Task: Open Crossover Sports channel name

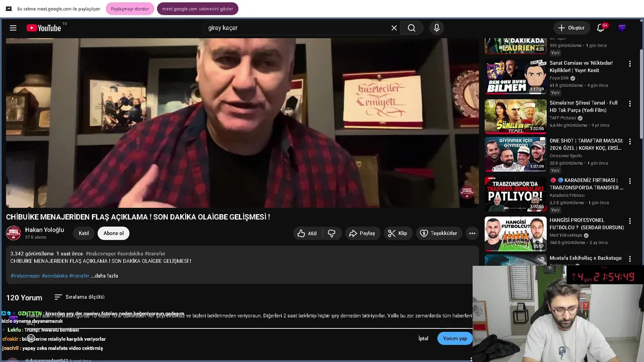Action: (x=566, y=156)
